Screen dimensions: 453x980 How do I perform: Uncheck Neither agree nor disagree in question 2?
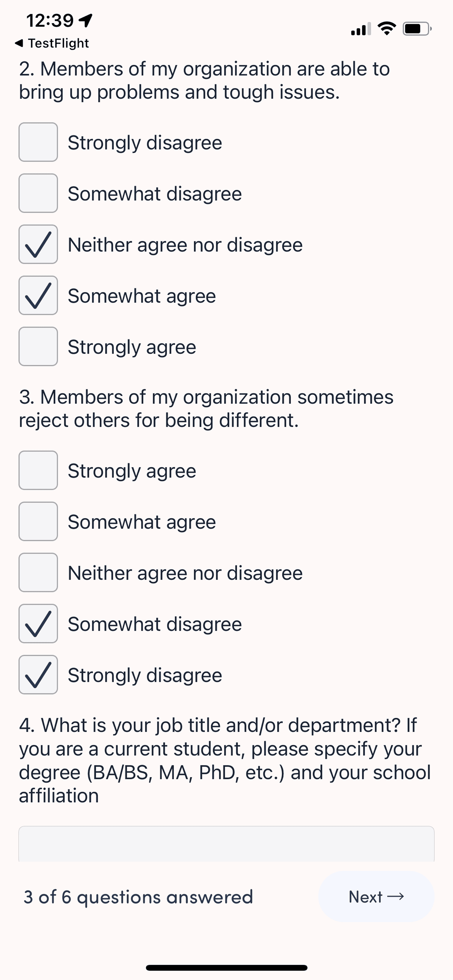click(x=38, y=244)
